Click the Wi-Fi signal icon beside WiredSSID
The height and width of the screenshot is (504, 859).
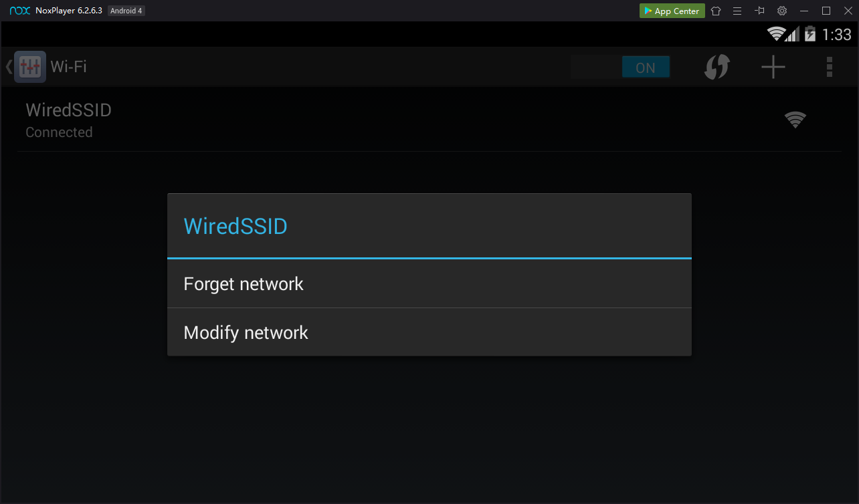tap(795, 120)
